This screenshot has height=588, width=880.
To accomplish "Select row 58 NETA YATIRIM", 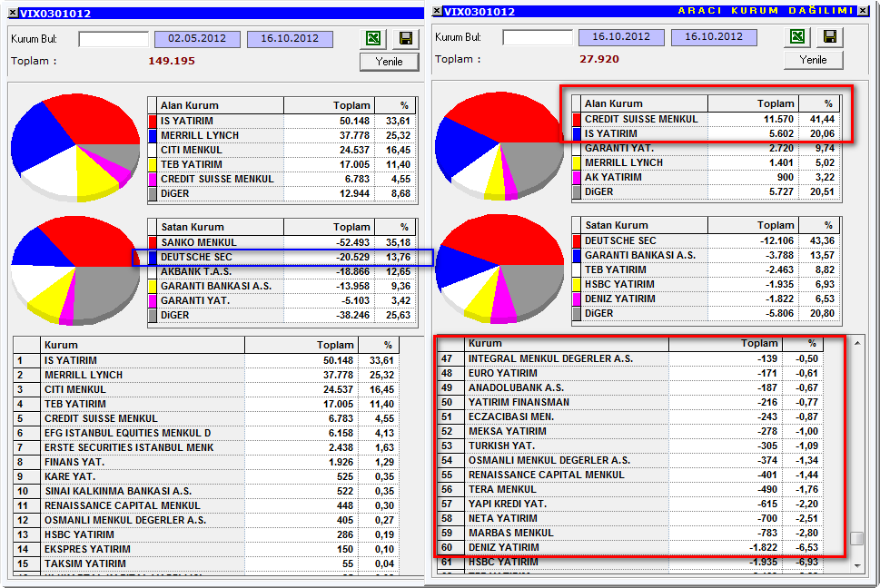I will tap(630, 518).
